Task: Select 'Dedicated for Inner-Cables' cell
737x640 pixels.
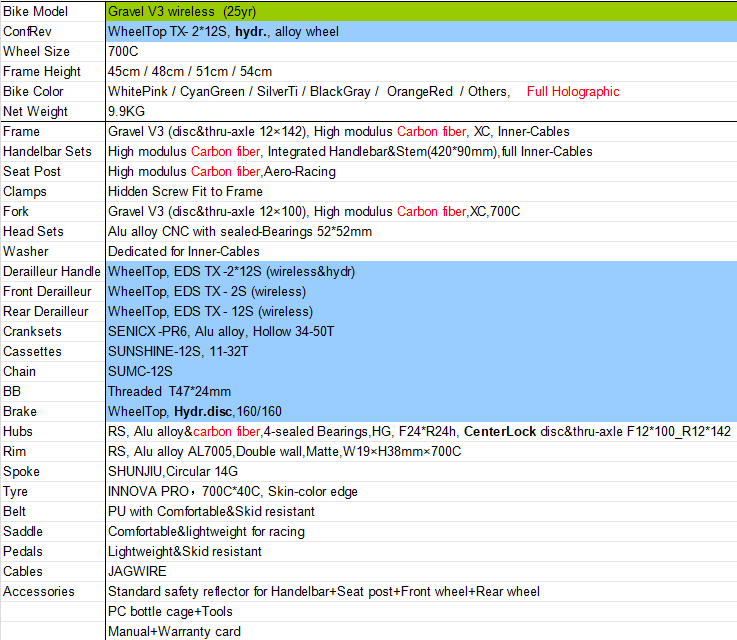Action: tap(421, 251)
